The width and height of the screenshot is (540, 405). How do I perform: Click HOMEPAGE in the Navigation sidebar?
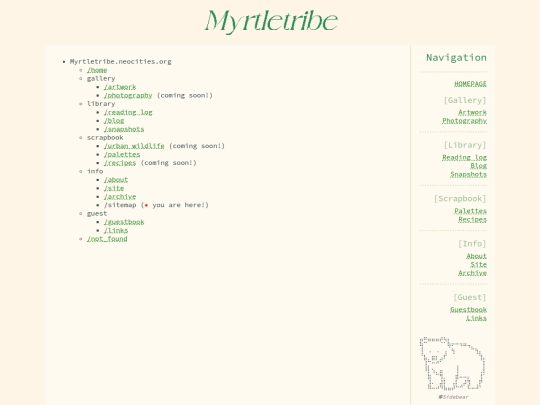click(470, 84)
